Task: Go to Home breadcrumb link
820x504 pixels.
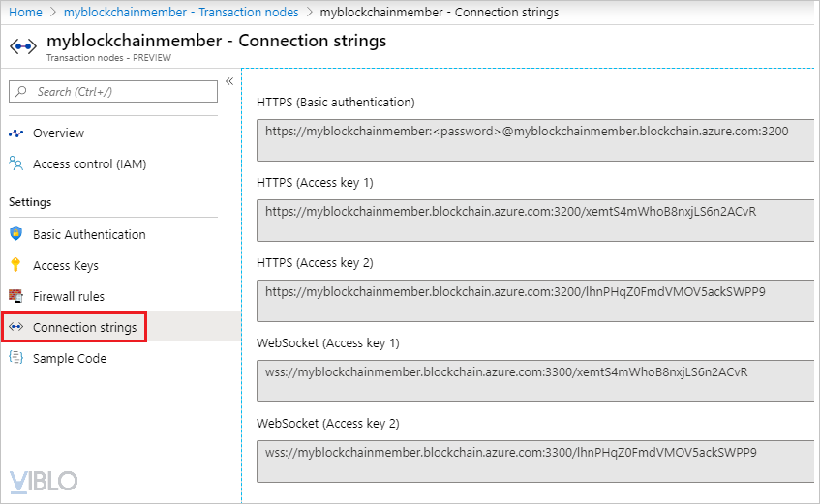Action: pos(25,13)
